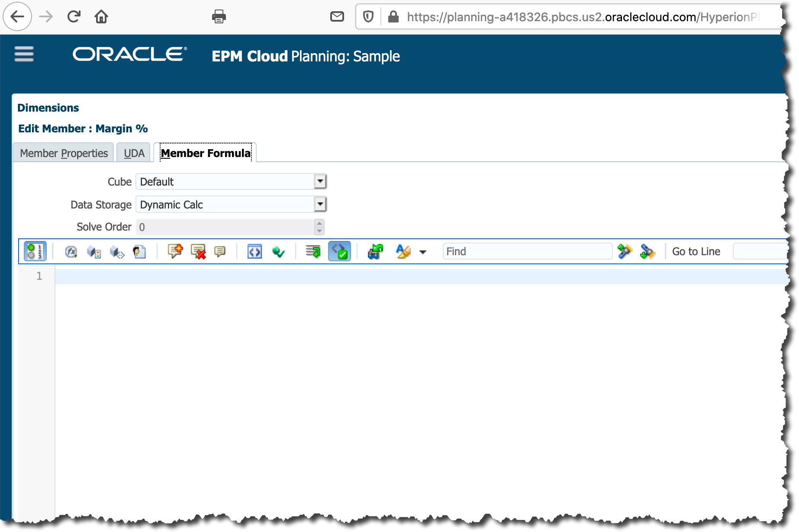Switch to Member Properties tab
The width and height of the screenshot is (799, 532).
coord(64,153)
